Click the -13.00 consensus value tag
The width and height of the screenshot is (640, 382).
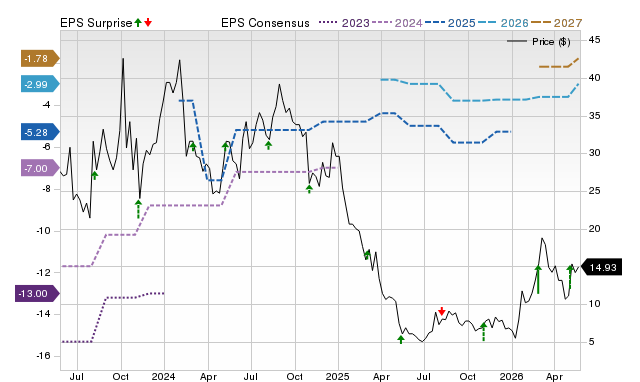pos(37,293)
